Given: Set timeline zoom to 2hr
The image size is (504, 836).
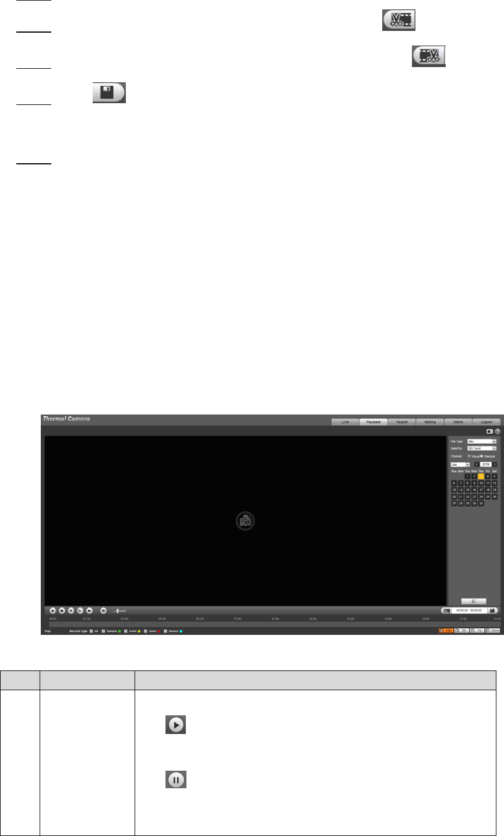Looking at the screenshot, I should [x=461, y=630].
